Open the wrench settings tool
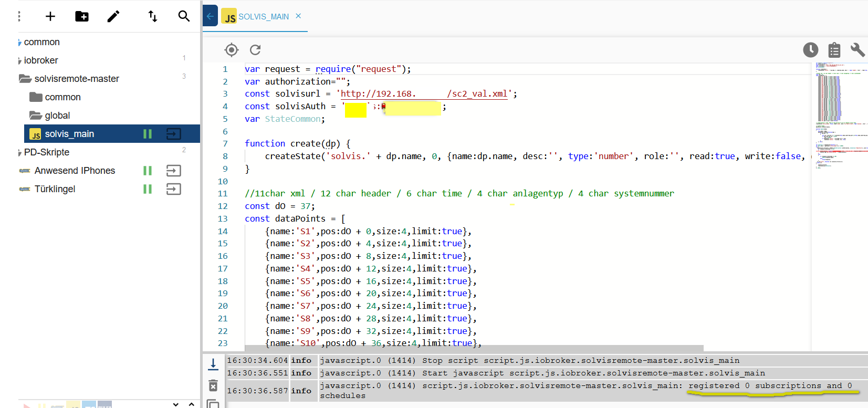This screenshot has width=868, height=408. point(857,50)
